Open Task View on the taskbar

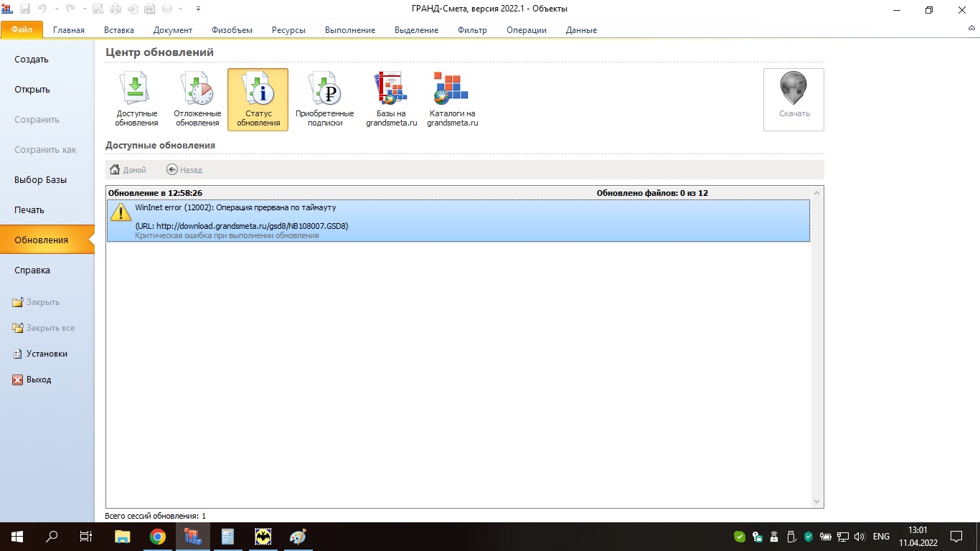[86, 536]
